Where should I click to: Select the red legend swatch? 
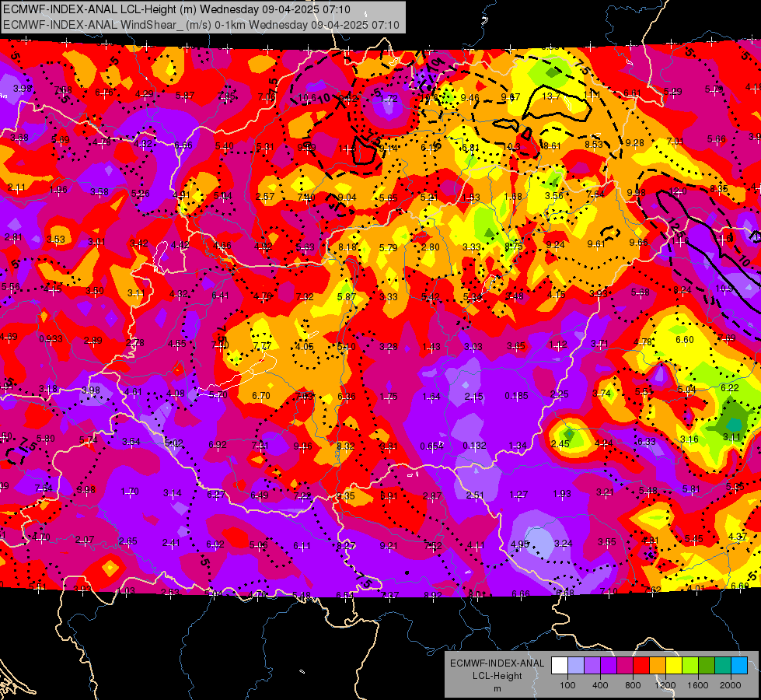point(641,666)
